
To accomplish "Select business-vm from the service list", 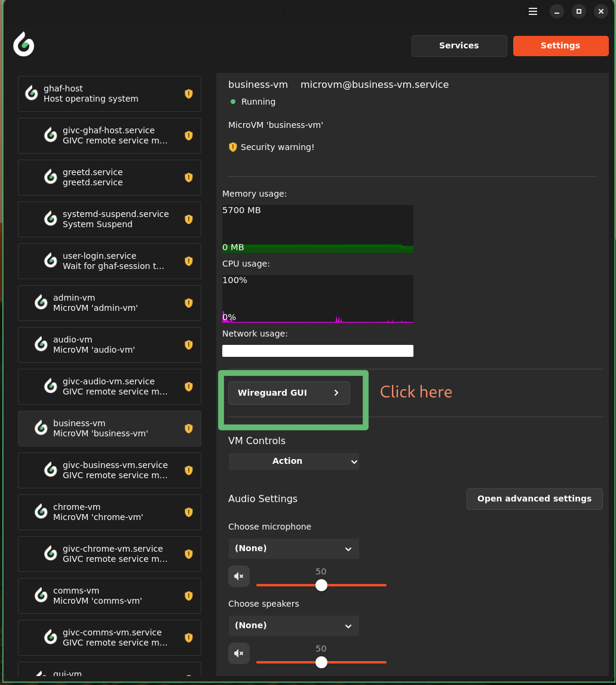I will coord(109,428).
